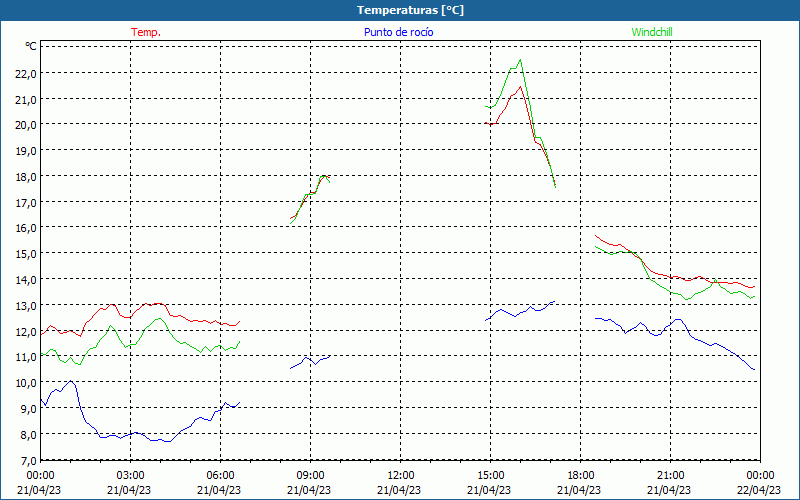Click the 16,0 y-axis value
Viewport: 800px width, 500px height.
[26, 228]
